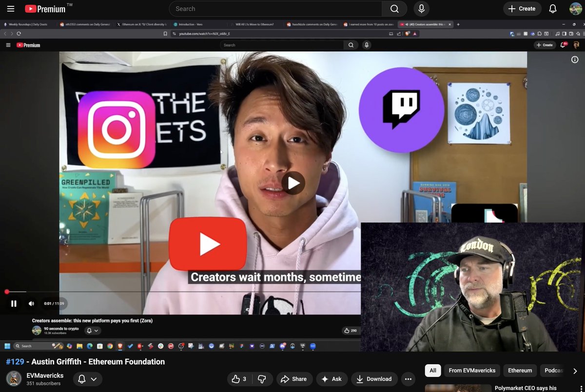Open the three-dot more actions menu
This screenshot has height=392, width=585.
(409, 379)
